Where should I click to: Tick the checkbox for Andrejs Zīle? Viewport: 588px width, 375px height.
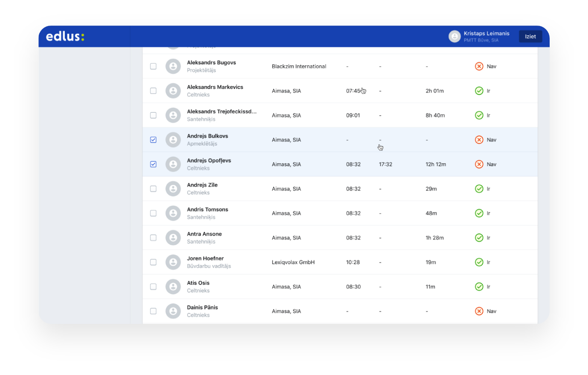pos(153,189)
